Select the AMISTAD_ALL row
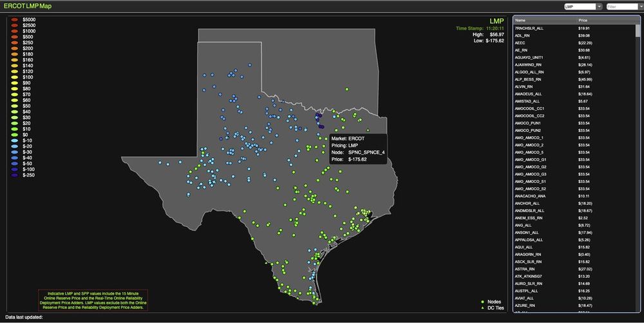644x323 pixels. (574, 101)
